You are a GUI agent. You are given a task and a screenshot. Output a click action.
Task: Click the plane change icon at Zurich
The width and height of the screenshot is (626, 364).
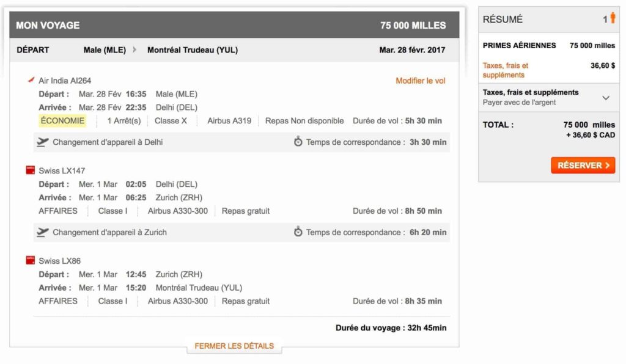pos(42,232)
